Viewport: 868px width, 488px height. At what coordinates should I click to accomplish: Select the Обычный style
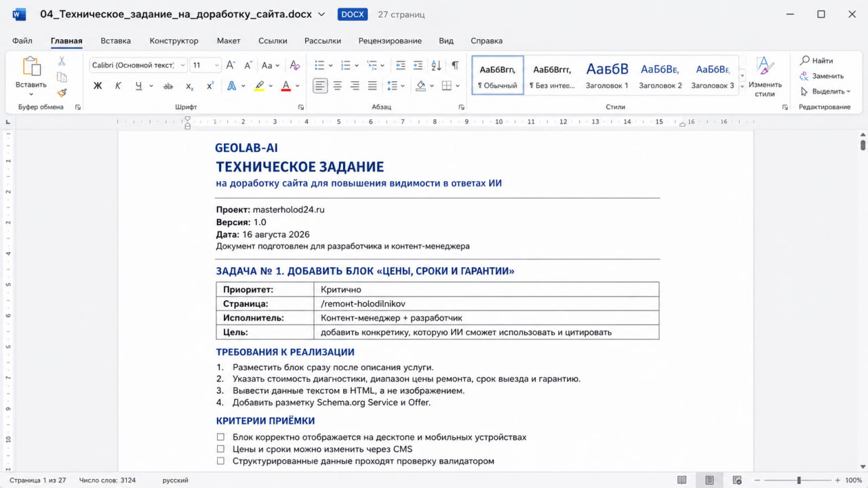pyautogui.click(x=498, y=75)
